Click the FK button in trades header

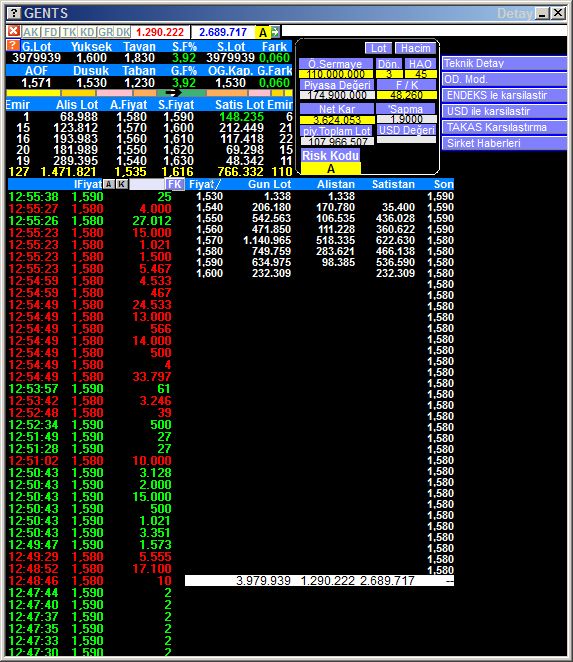pyautogui.click(x=174, y=184)
